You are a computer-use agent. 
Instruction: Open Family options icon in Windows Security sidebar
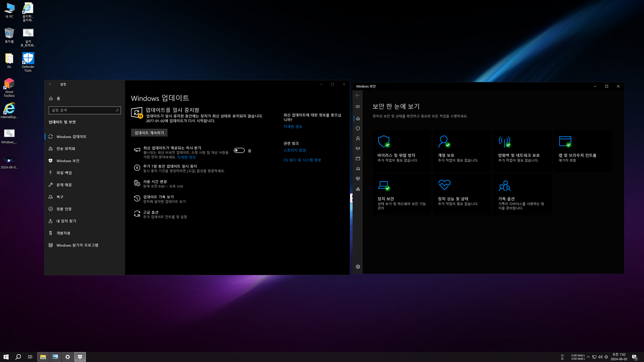click(x=358, y=189)
